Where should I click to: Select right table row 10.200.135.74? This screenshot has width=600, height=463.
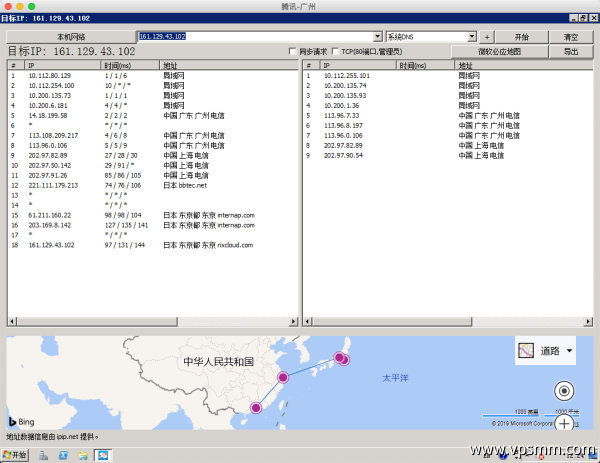[x=448, y=86]
